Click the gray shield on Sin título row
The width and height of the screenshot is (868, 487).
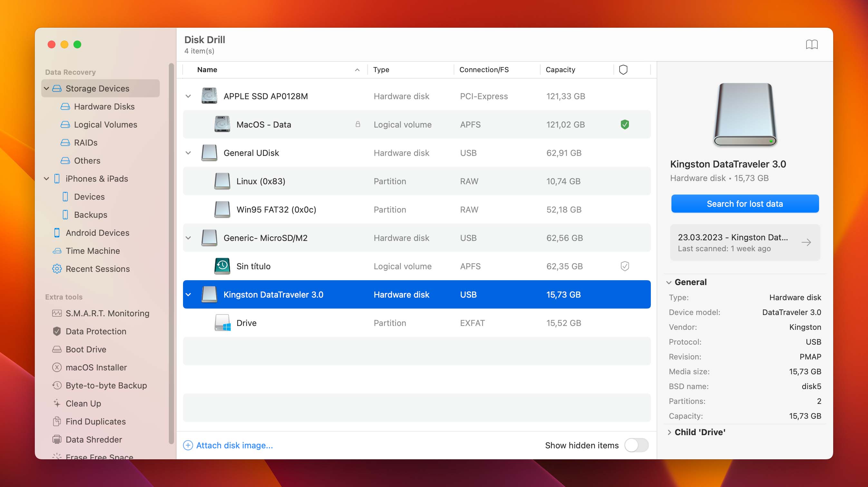pyautogui.click(x=624, y=266)
